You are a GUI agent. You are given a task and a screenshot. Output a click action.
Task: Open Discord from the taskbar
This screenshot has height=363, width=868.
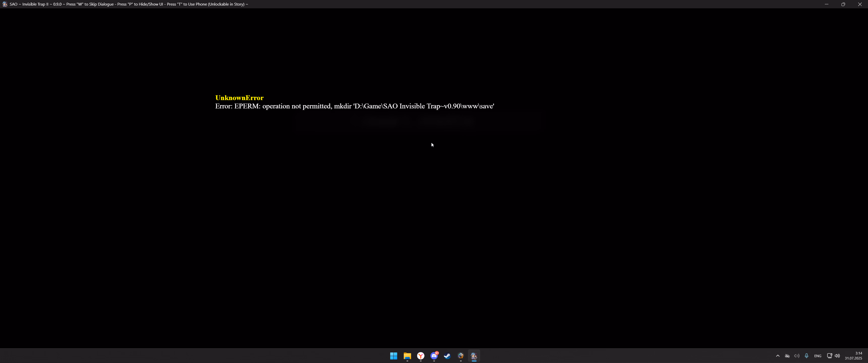[434, 356]
